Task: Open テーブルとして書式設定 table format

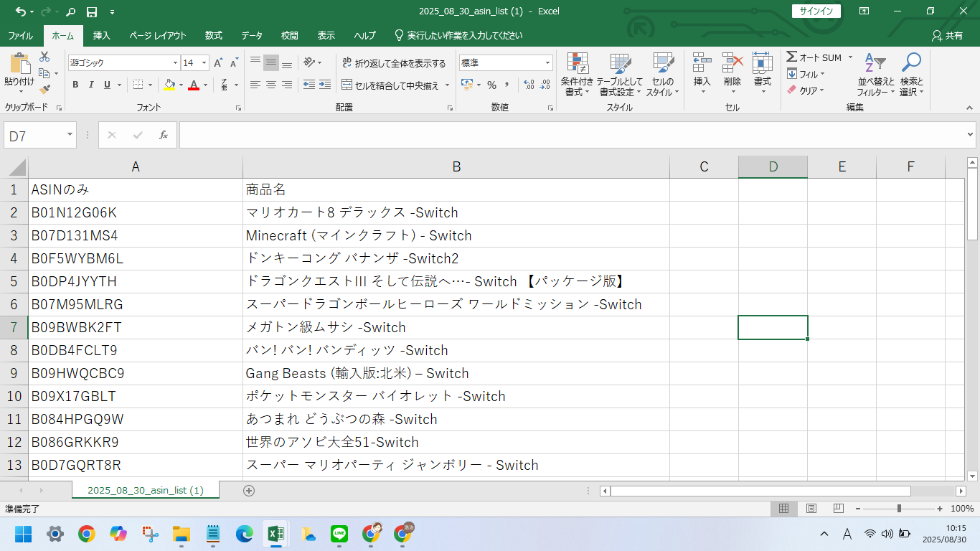Action: tap(621, 75)
